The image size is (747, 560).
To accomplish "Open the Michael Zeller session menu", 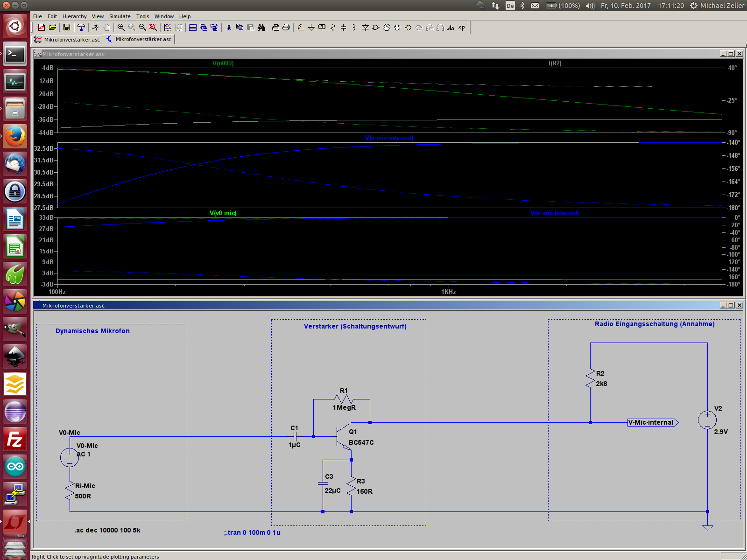I will [717, 6].
